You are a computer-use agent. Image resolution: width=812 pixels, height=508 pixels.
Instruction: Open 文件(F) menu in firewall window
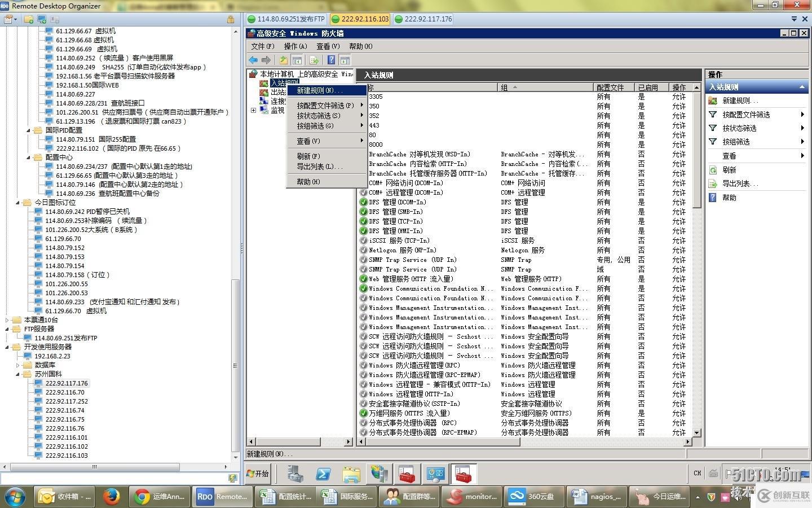pyautogui.click(x=263, y=46)
